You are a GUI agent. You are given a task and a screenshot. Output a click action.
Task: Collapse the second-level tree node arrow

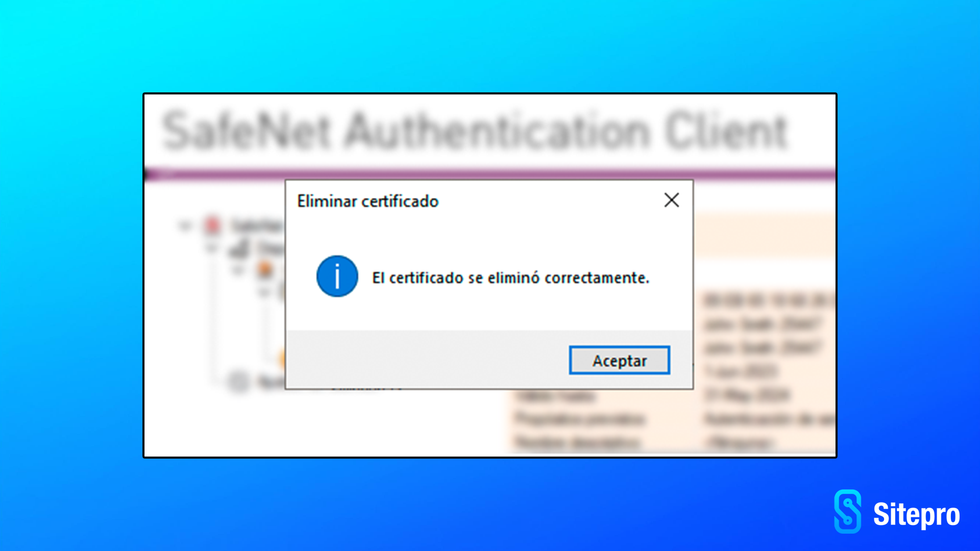[211, 248]
